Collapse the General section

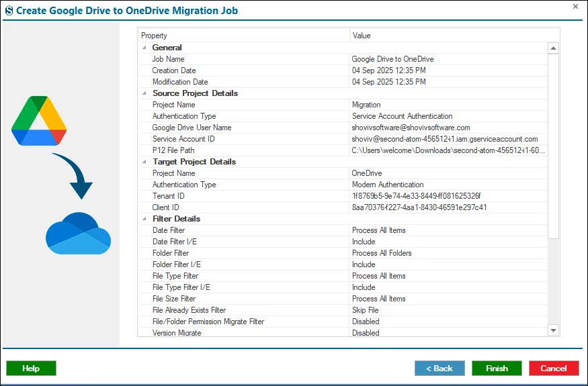click(144, 48)
